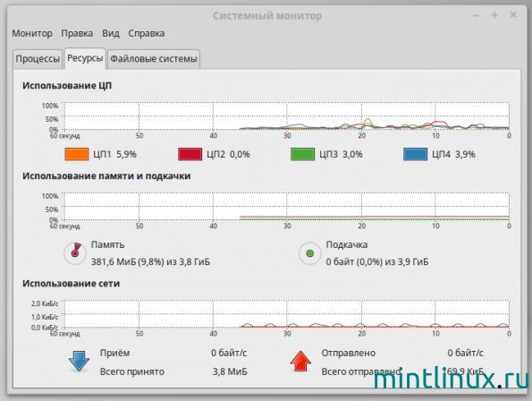
Task: Click the network usage history graph
Action: coord(287,314)
